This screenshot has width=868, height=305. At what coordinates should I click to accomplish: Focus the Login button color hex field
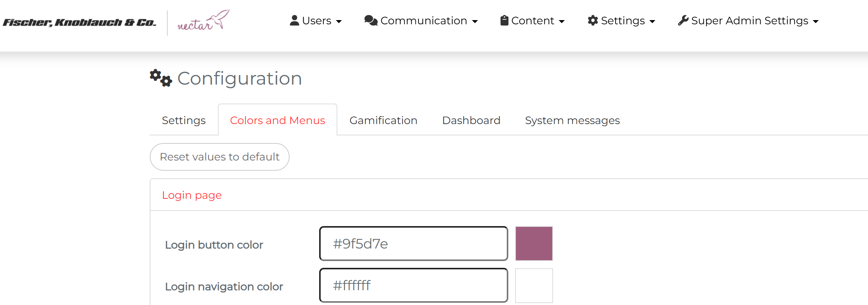click(413, 244)
